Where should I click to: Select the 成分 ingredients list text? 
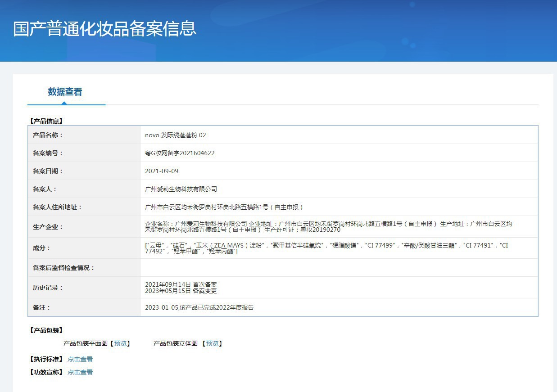tap(326, 248)
